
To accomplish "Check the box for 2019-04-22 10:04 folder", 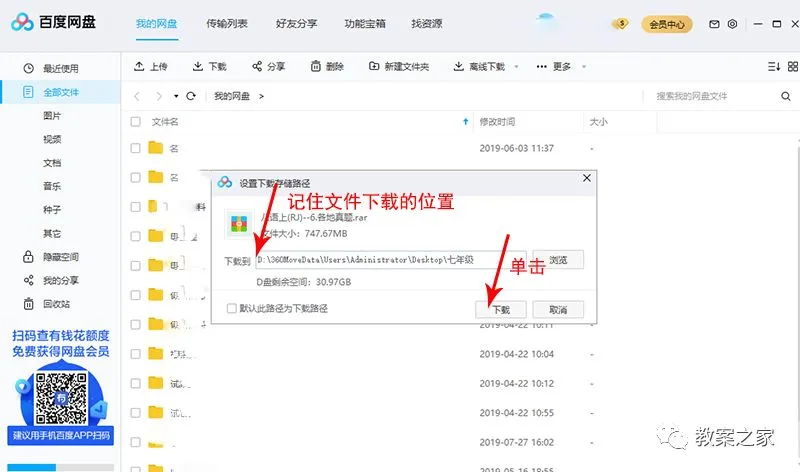I will tap(135, 354).
